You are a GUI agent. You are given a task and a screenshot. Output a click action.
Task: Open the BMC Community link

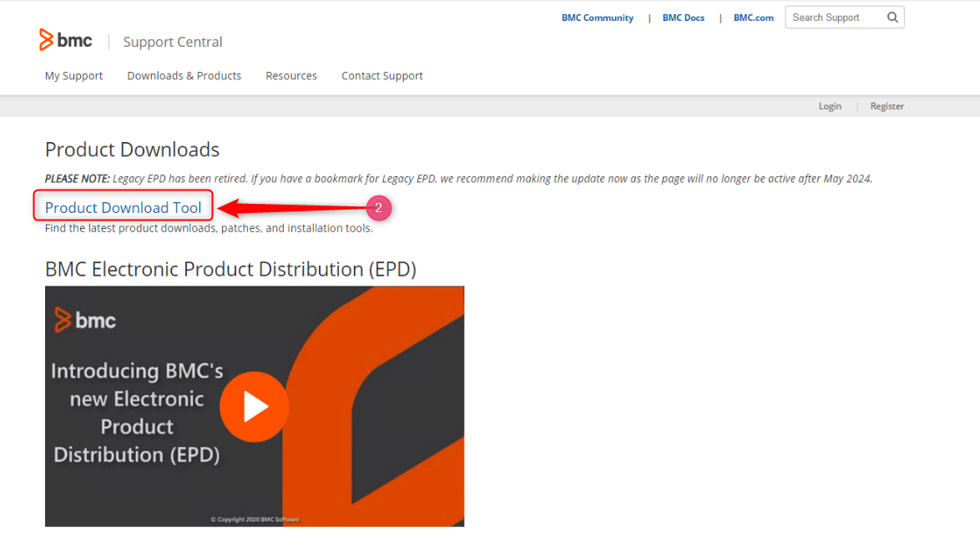pos(598,18)
